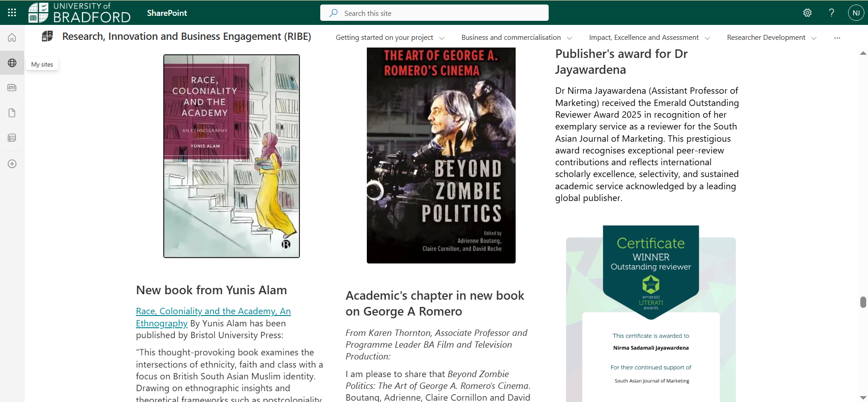Open the NJ account profile menu
The width and height of the screenshot is (868, 402).
[856, 13]
